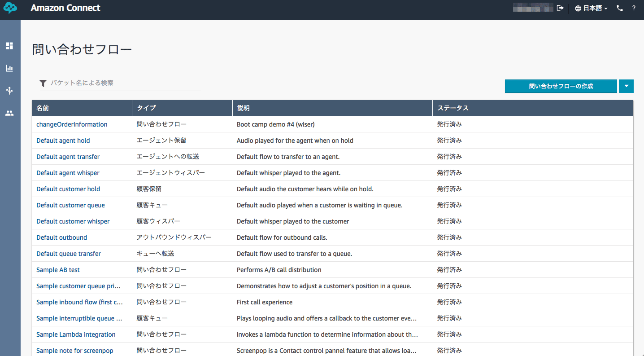Click 発行済み status in changeOrderInformation row
This screenshot has height=356, width=644.
449,124
